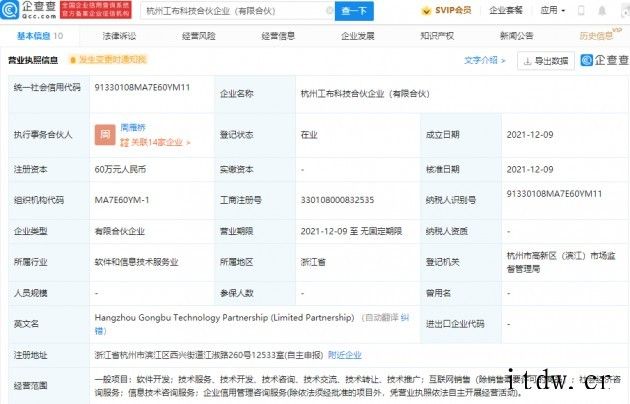Open the notification bell icon
Image resolution: width=630 pixels, height=404 pixels.
(602, 10)
